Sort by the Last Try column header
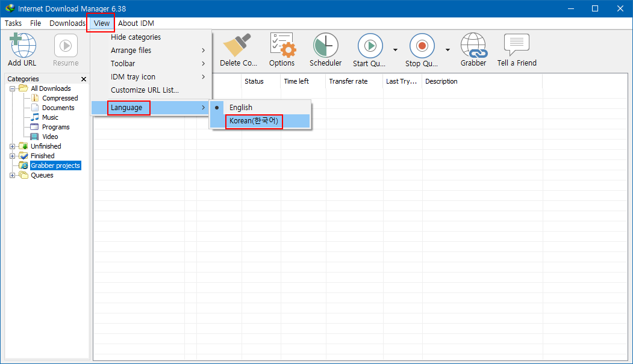Image resolution: width=633 pixels, height=364 pixels. click(402, 81)
